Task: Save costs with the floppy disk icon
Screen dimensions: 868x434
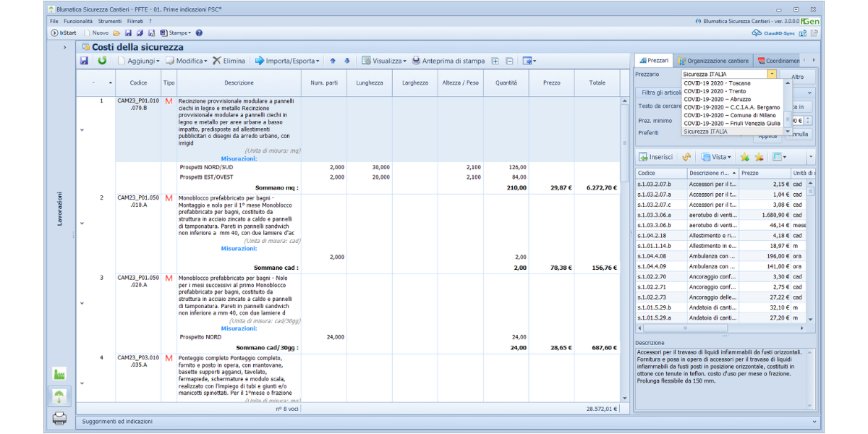Action: [85, 61]
